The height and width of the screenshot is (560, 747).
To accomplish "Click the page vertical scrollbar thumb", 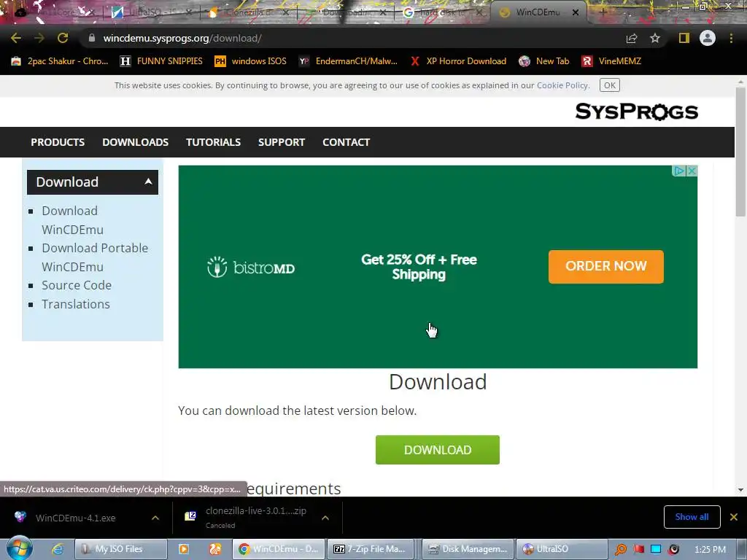I will 740,150.
